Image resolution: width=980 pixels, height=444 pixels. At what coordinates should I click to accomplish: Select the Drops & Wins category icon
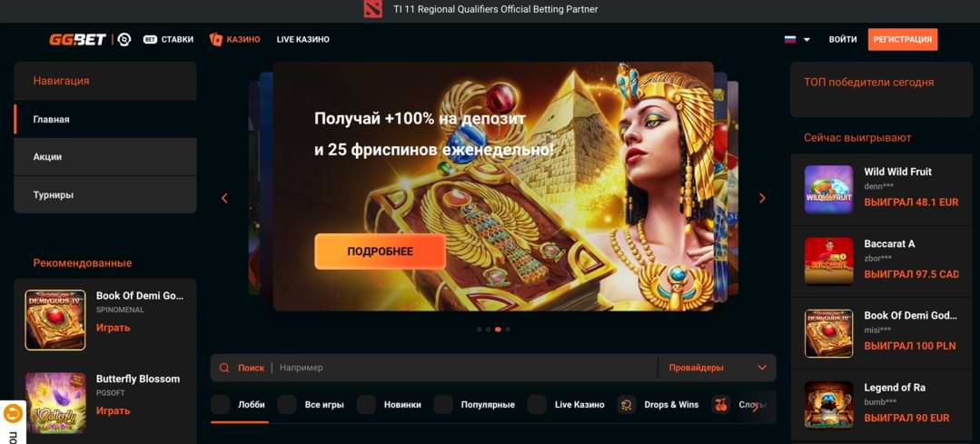pyautogui.click(x=627, y=405)
